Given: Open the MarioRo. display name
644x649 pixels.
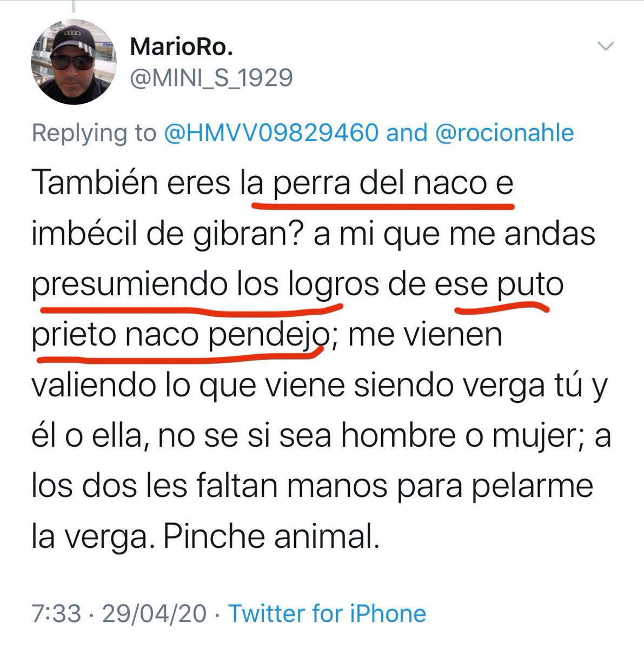Looking at the screenshot, I should (x=182, y=48).
